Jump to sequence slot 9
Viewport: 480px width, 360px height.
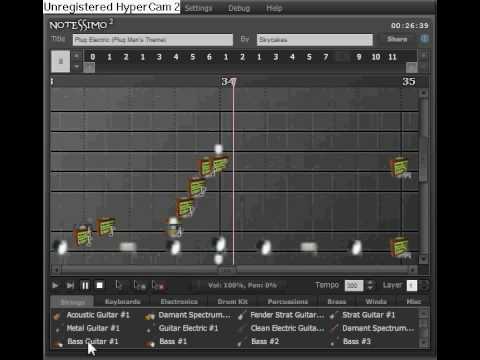pyautogui.click(x=359, y=57)
